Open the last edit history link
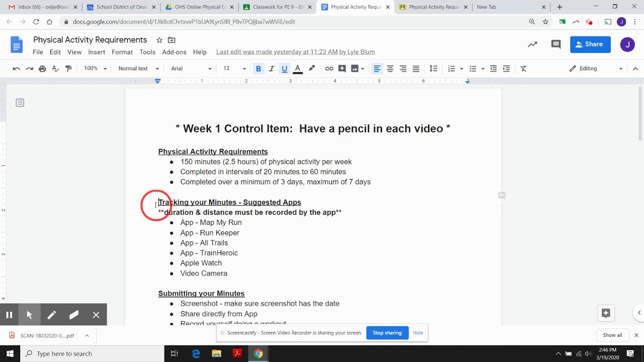644x362 pixels. pyautogui.click(x=295, y=52)
